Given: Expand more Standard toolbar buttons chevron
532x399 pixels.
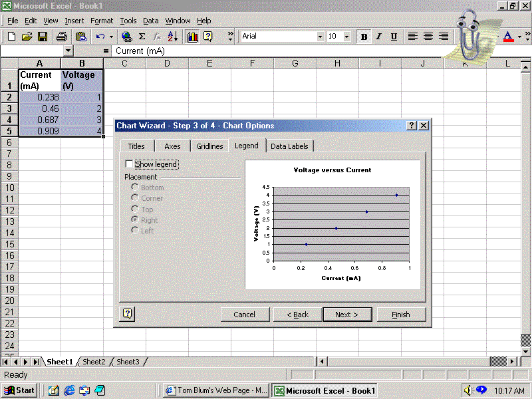Looking at the screenshot, I should pyautogui.click(x=230, y=37).
